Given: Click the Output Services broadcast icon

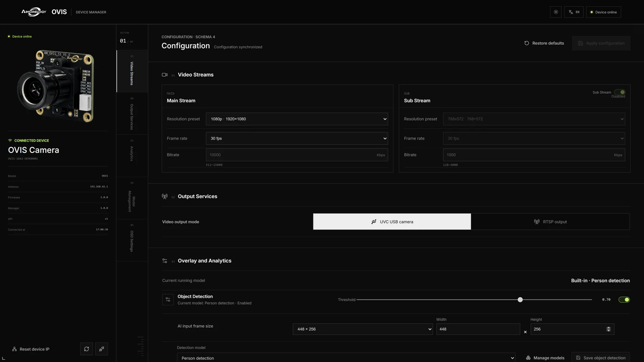Looking at the screenshot, I should pyautogui.click(x=165, y=197).
